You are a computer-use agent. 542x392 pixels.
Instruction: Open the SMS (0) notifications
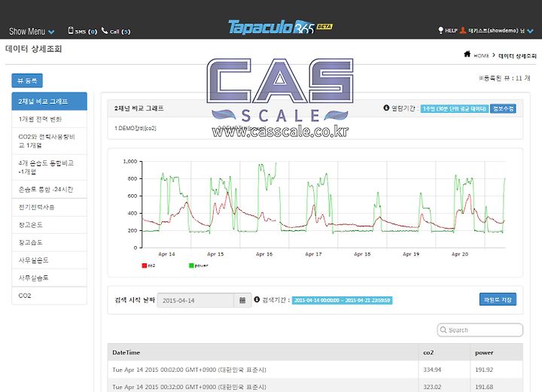[83, 31]
